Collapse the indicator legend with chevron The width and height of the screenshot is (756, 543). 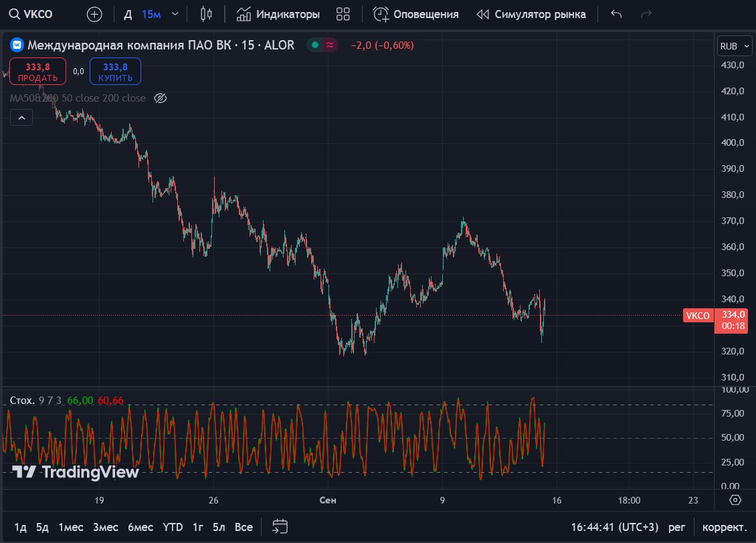[x=21, y=118]
